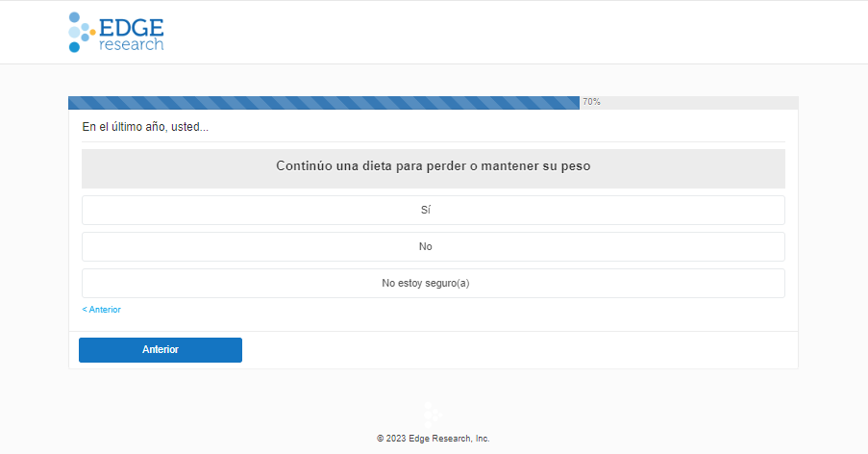Select the 'Sí' answer option
This screenshot has width=868, height=454.
tap(433, 210)
